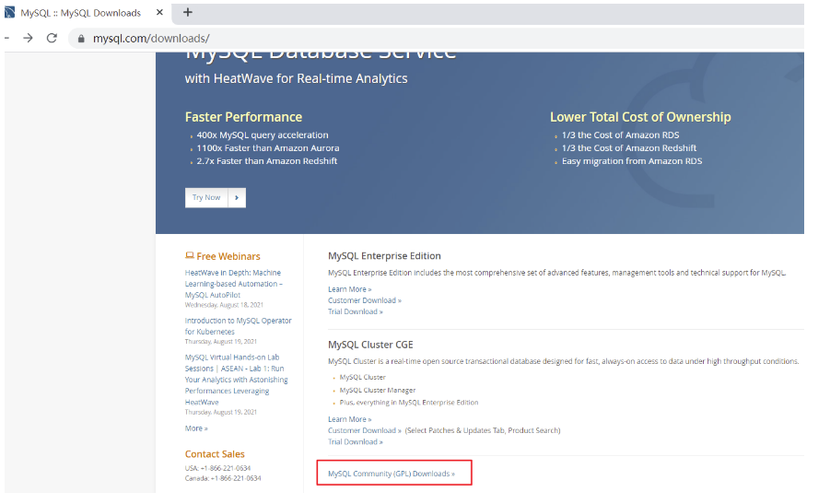Click the Faster Performance heading
This screenshot has height=504, width=830.
click(243, 117)
